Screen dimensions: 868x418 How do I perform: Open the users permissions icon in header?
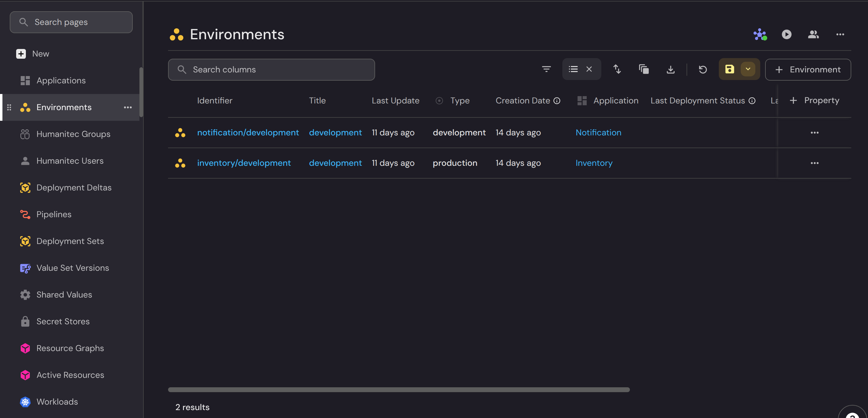[x=813, y=34]
